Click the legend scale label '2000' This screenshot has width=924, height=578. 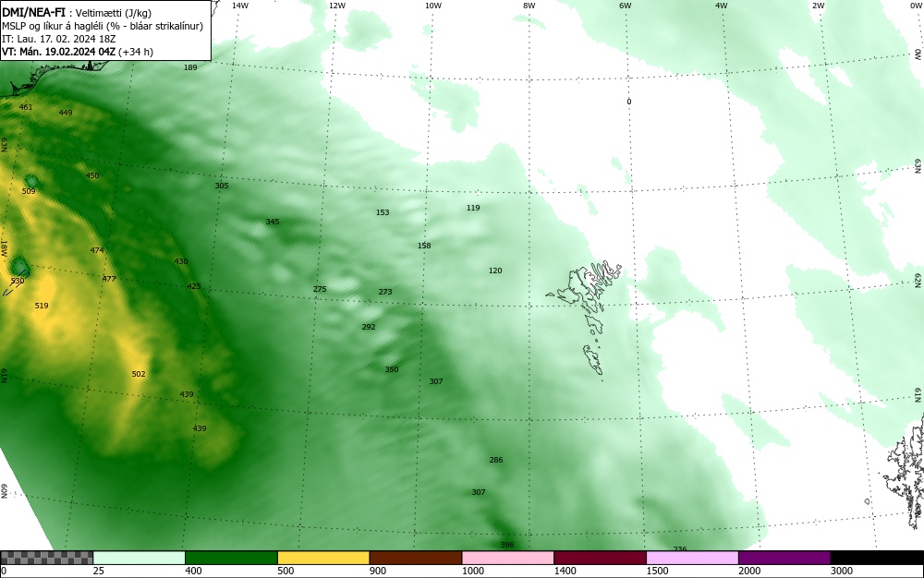point(749,571)
